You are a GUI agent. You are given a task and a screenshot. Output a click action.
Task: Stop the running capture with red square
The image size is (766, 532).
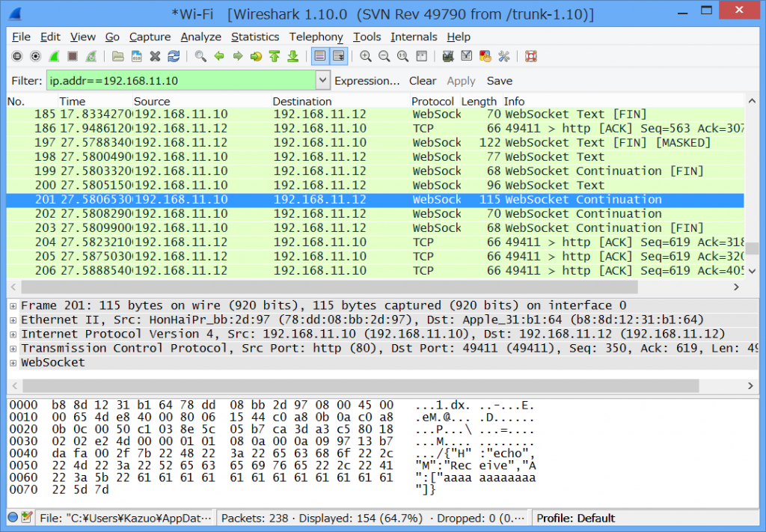tap(73, 56)
